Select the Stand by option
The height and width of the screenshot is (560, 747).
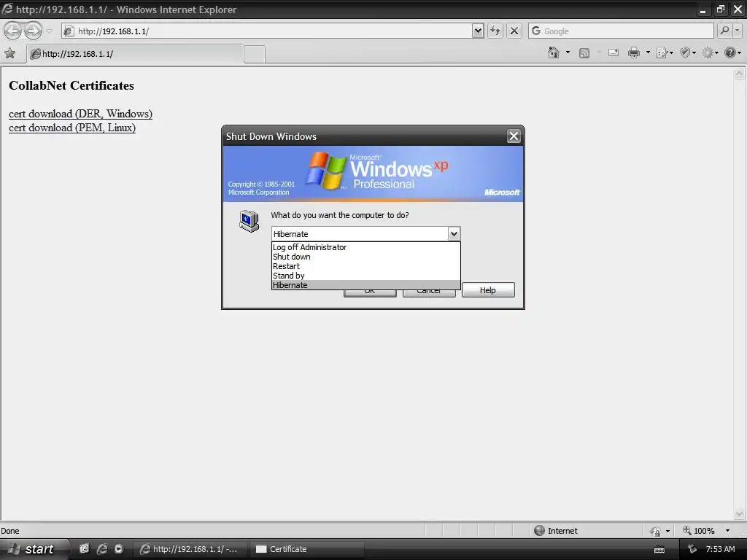coord(366,276)
